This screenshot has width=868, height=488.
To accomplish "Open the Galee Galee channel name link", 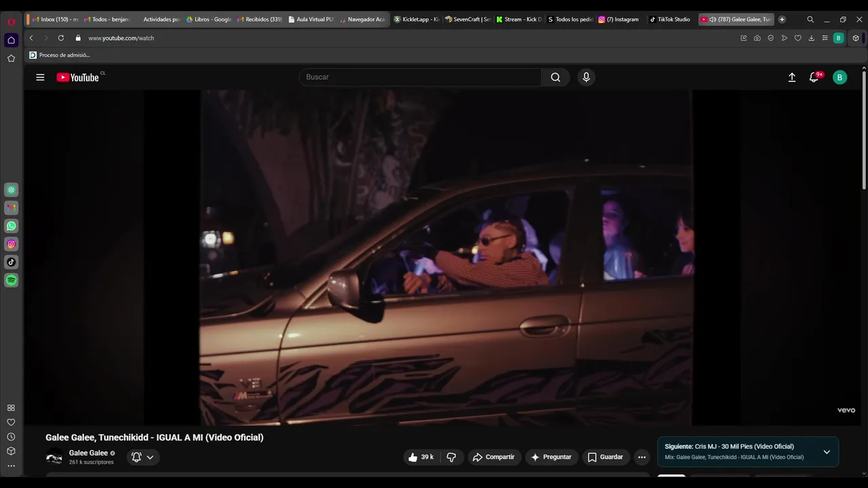I will (88, 453).
